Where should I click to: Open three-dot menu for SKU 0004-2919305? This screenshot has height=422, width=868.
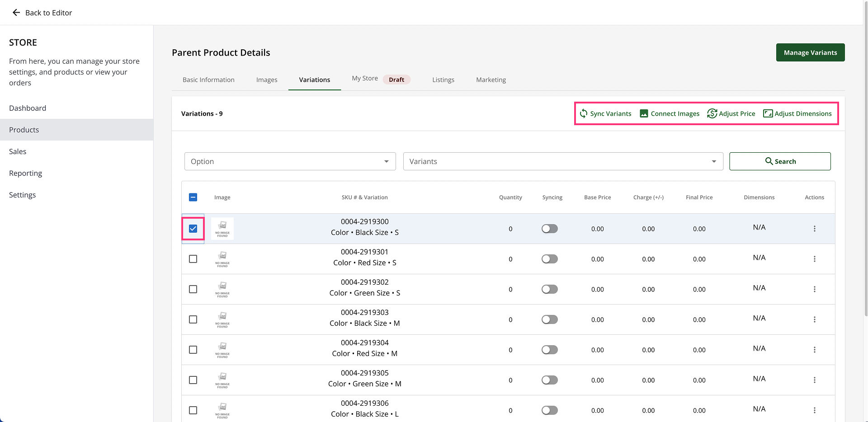point(814,380)
